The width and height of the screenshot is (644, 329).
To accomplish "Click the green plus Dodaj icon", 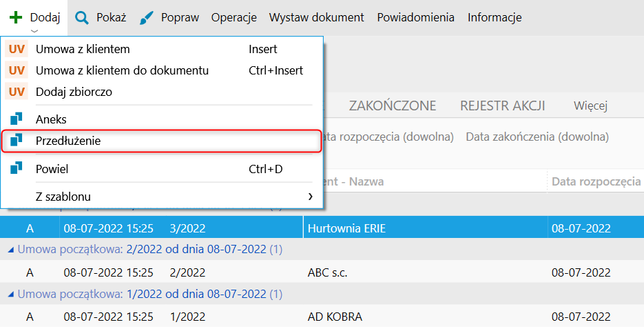I will pos(16,17).
